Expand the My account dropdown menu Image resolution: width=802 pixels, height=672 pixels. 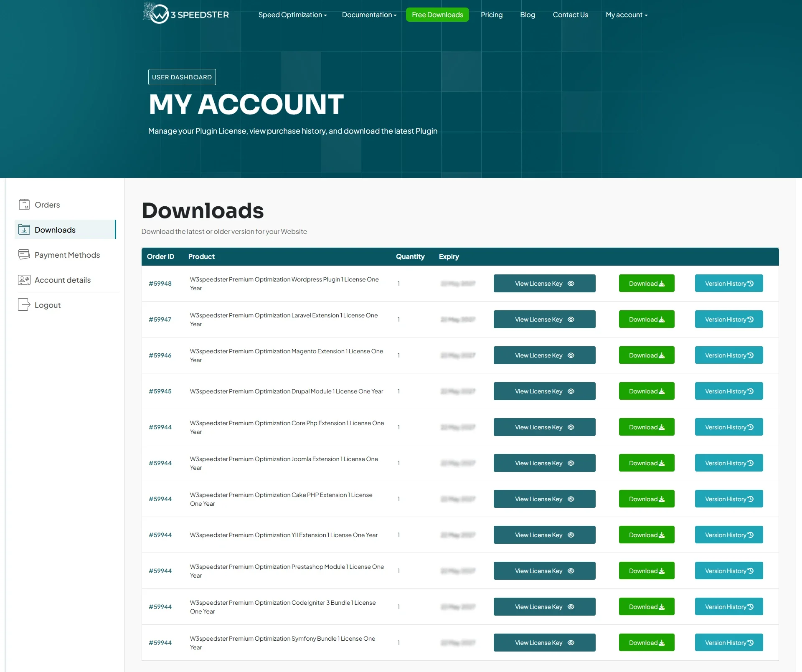click(x=627, y=15)
